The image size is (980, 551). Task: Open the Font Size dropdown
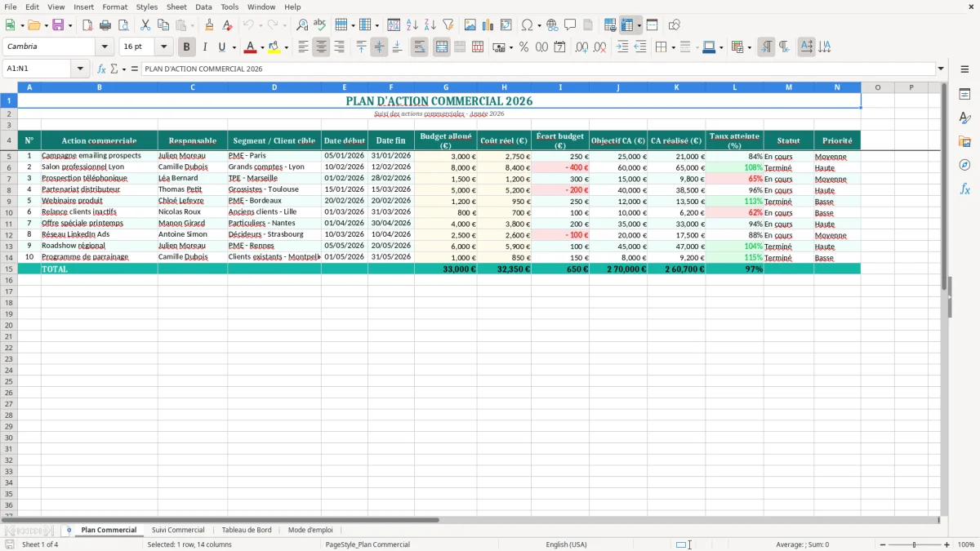point(163,47)
